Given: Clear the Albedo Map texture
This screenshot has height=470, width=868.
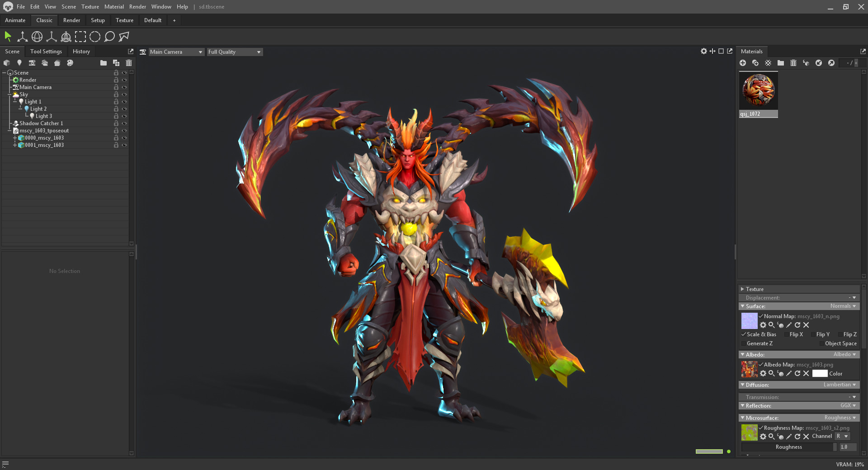Looking at the screenshot, I should coord(806,373).
